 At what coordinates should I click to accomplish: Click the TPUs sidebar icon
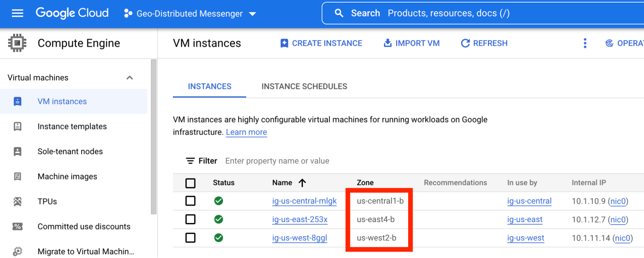[x=18, y=201]
